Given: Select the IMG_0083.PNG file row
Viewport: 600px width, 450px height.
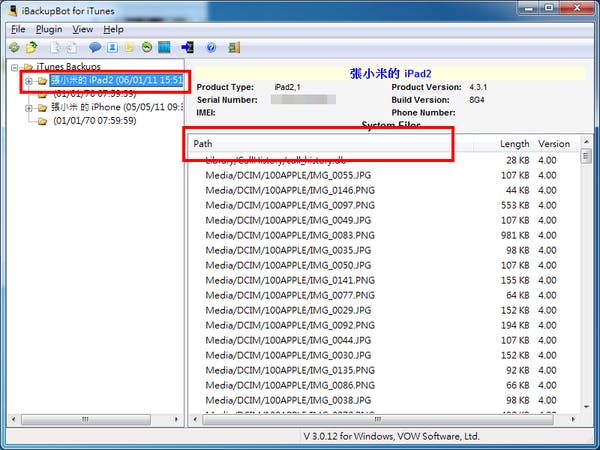Looking at the screenshot, I should 385,235.
